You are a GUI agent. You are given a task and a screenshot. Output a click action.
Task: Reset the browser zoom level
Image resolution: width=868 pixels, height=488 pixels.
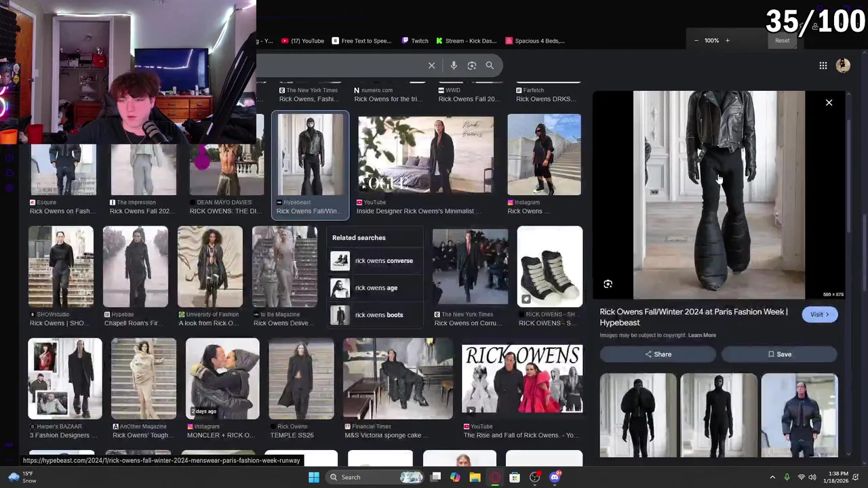pos(782,41)
